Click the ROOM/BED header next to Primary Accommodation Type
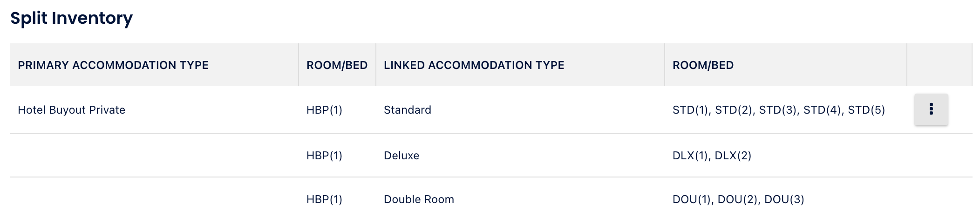This screenshot has height=218, width=980. click(x=337, y=65)
